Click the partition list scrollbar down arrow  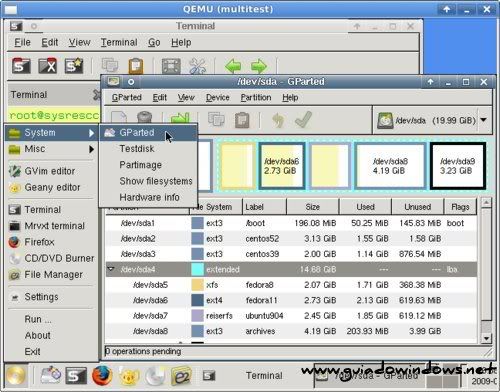click(x=486, y=338)
